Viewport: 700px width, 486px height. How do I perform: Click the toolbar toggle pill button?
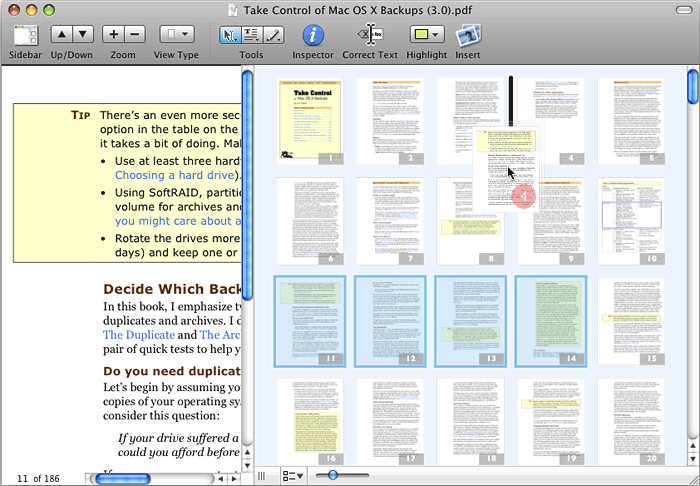[x=684, y=10]
